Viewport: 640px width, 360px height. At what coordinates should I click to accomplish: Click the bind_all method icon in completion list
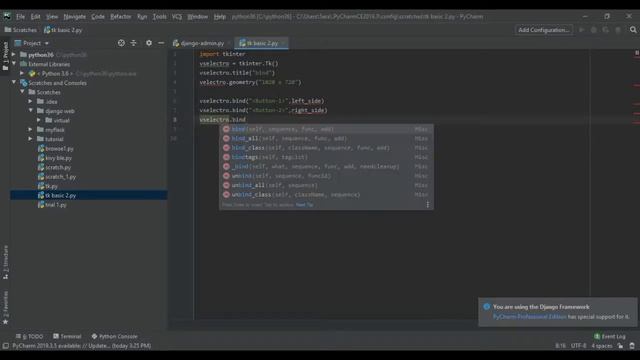click(x=226, y=138)
